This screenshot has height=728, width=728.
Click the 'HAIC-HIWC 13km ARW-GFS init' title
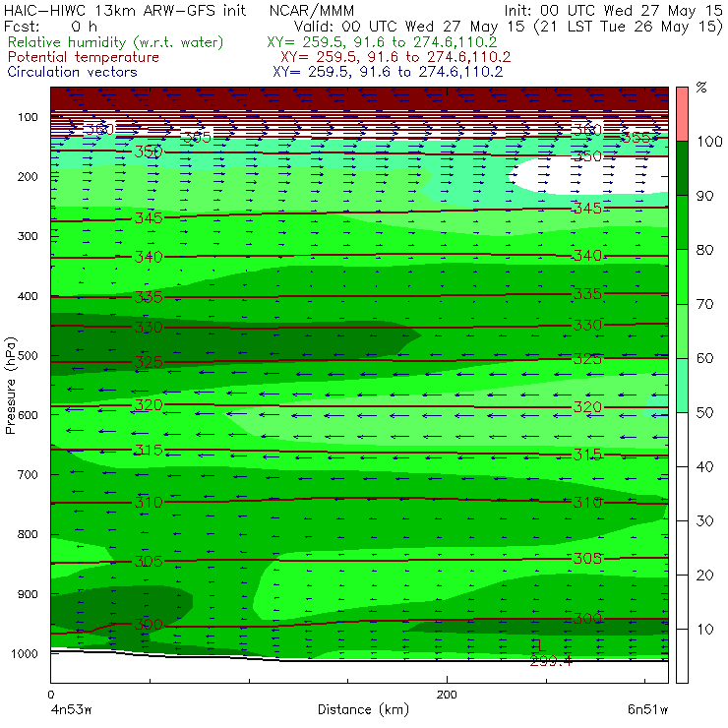125,11
